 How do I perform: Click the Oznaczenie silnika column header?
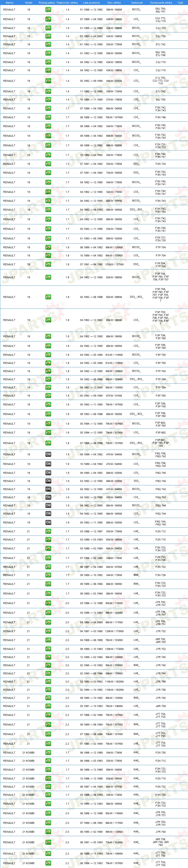coord(161,2)
